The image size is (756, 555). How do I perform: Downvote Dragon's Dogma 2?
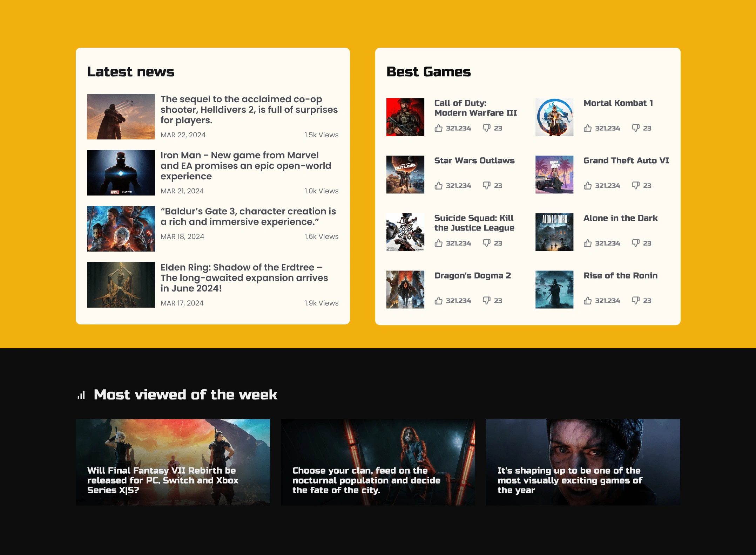[486, 301]
